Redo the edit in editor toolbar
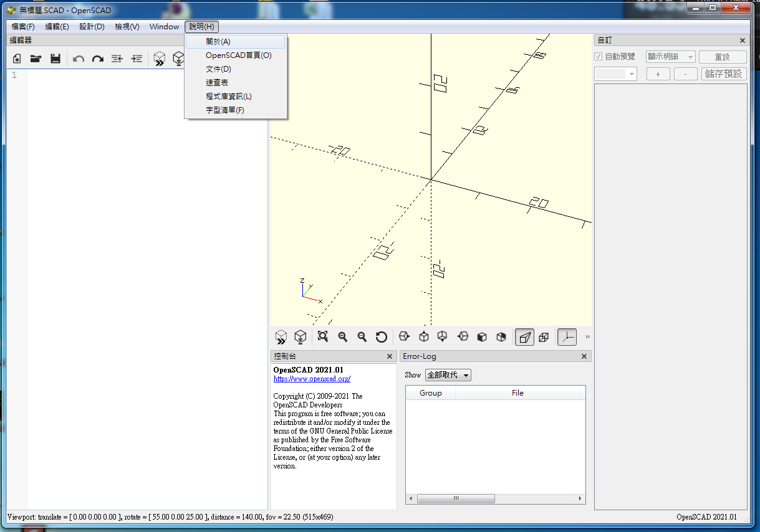760x532 pixels. 98,59
